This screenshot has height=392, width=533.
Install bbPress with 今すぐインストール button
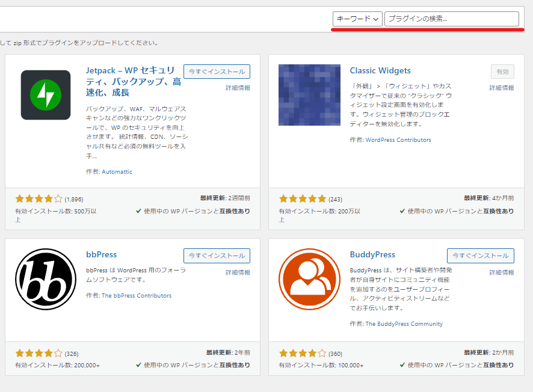click(x=217, y=256)
